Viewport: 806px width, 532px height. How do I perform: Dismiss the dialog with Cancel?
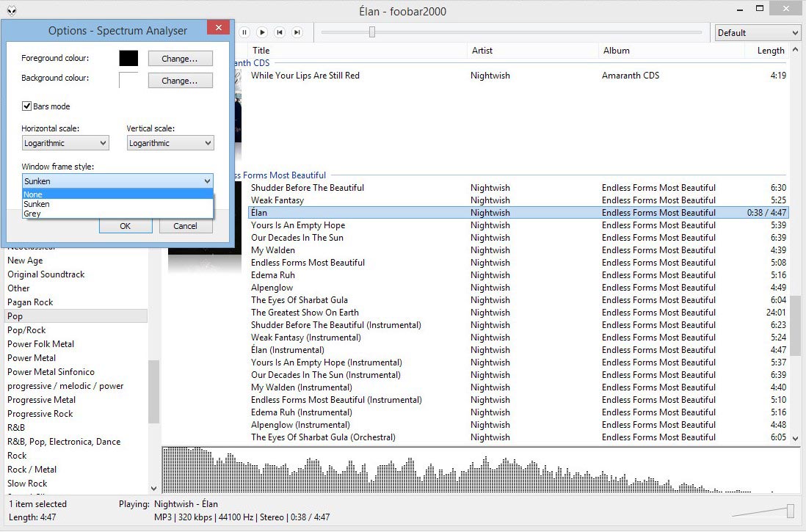pos(186,226)
